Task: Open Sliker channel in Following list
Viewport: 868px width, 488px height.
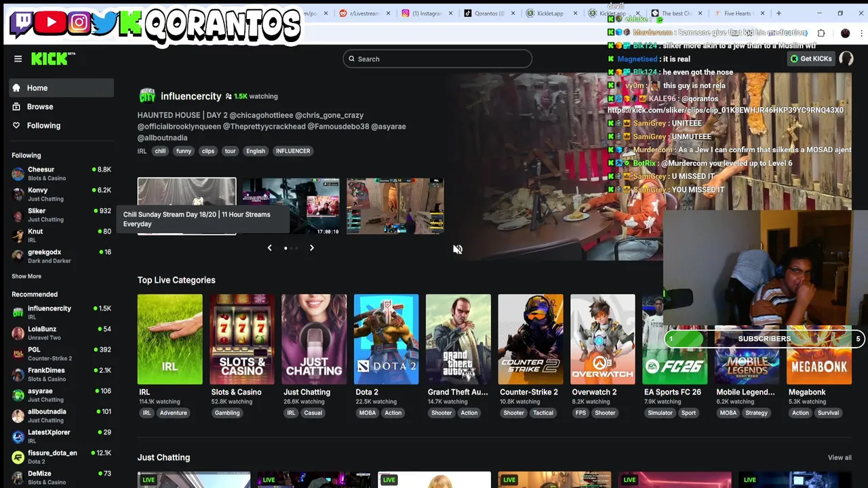Action: tap(62, 215)
